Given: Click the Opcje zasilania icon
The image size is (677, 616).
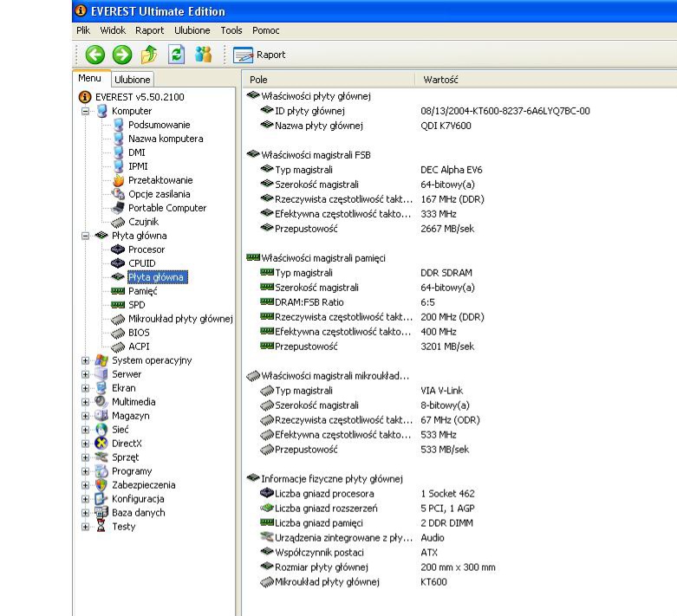Looking at the screenshot, I should 118,194.
